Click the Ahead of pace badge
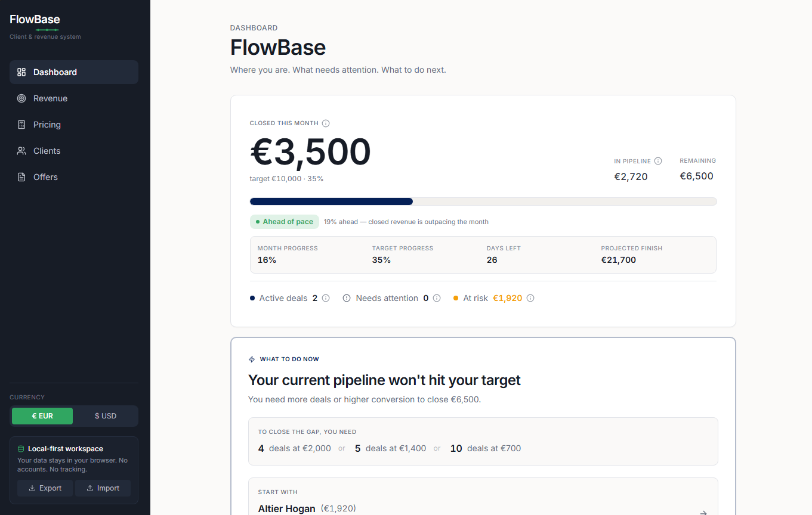 click(x=285, y=222)
